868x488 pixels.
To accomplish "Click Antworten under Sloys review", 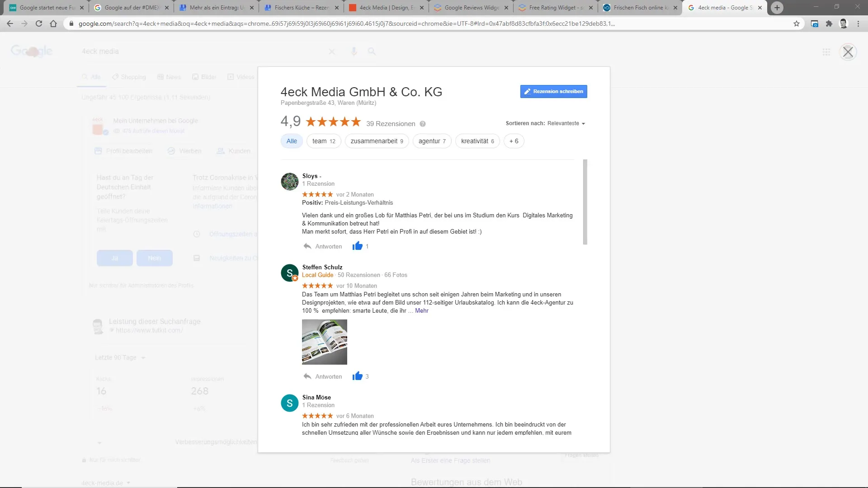I will [329, 246].
